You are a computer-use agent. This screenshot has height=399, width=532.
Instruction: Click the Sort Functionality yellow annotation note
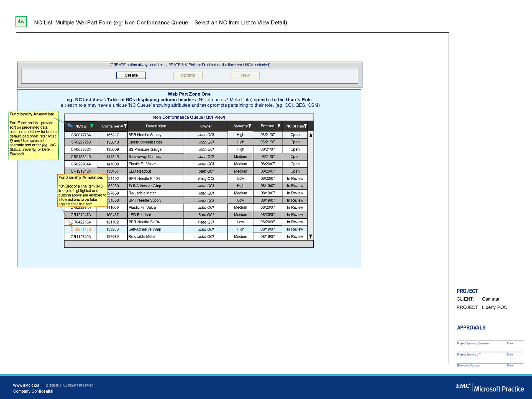34,136
